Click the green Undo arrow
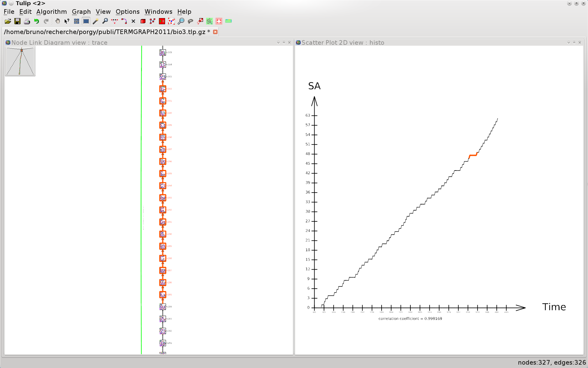This screenshot has height=368, width=588. (36, 21)
